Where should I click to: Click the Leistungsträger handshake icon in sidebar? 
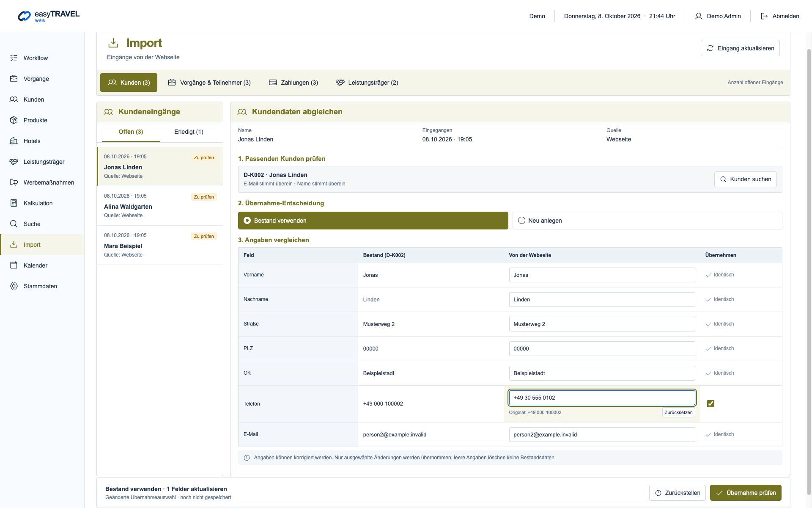[x=14, y=162]
